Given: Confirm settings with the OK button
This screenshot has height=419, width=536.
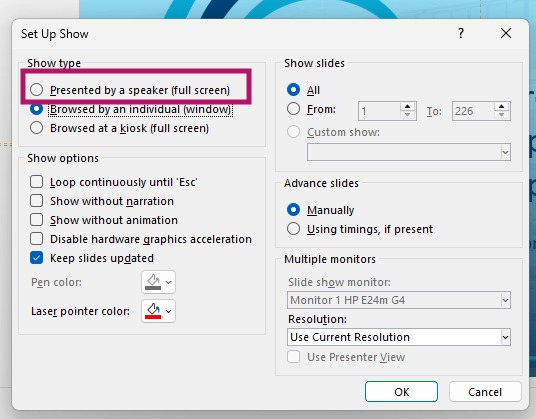Looking at the screenshot, I should 401,392.
